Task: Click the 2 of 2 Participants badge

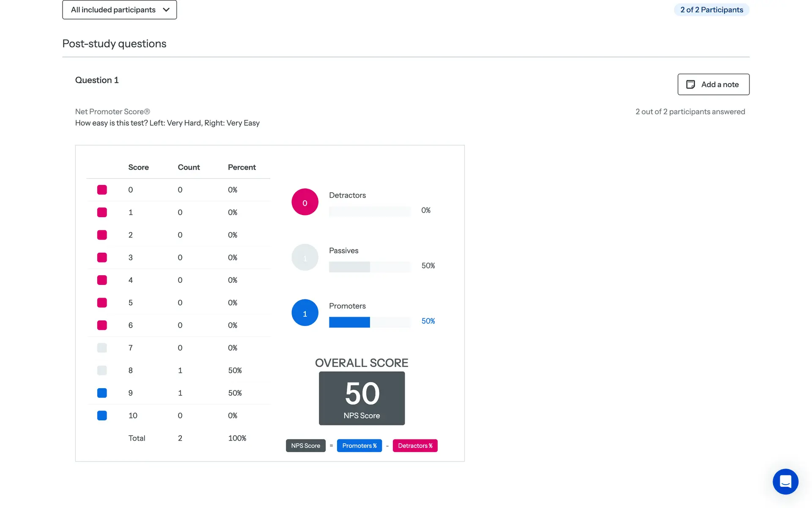Action: (x=711, y=10)
